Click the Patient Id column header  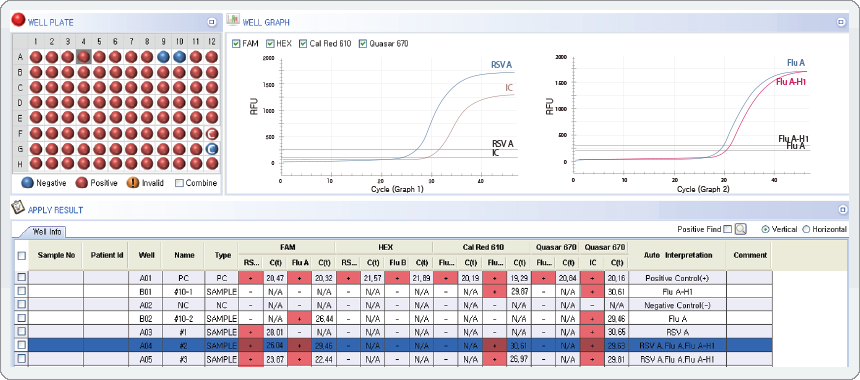(105, 256)
